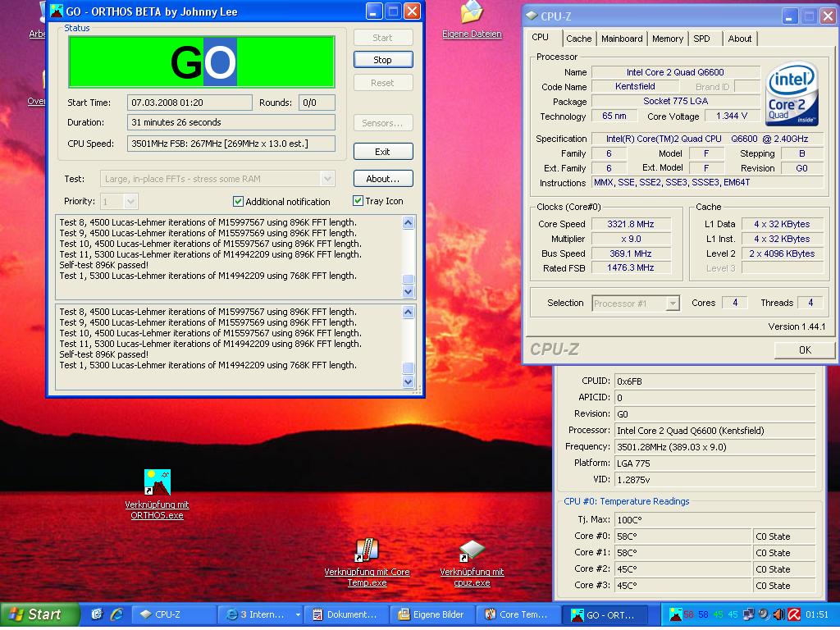This screenshot has width=840, height=630.
Task: Click the Bus Speed value 369.1 MHz
Action: click(x=631, y=253)
